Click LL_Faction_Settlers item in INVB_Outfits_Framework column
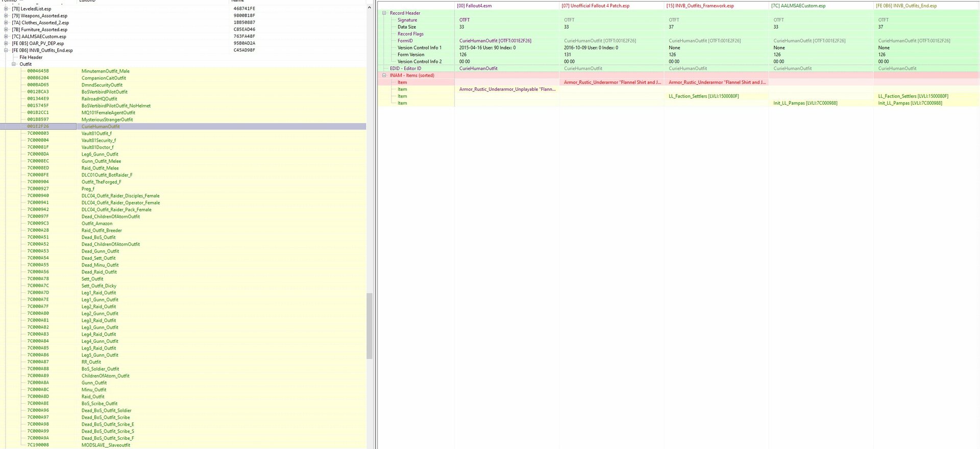The image size is (980, 449). [704, 96]
